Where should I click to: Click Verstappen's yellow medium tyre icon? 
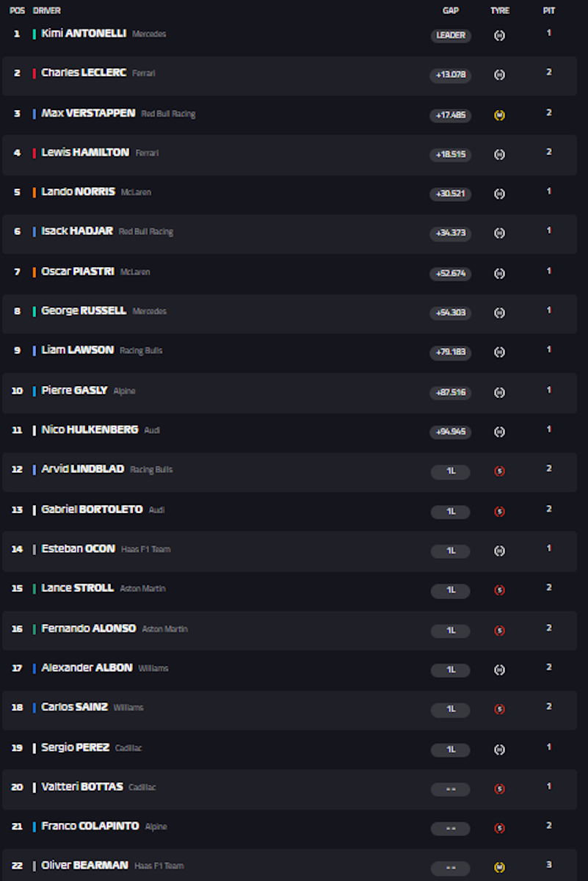pyautogui.click(x=499, y=115)
